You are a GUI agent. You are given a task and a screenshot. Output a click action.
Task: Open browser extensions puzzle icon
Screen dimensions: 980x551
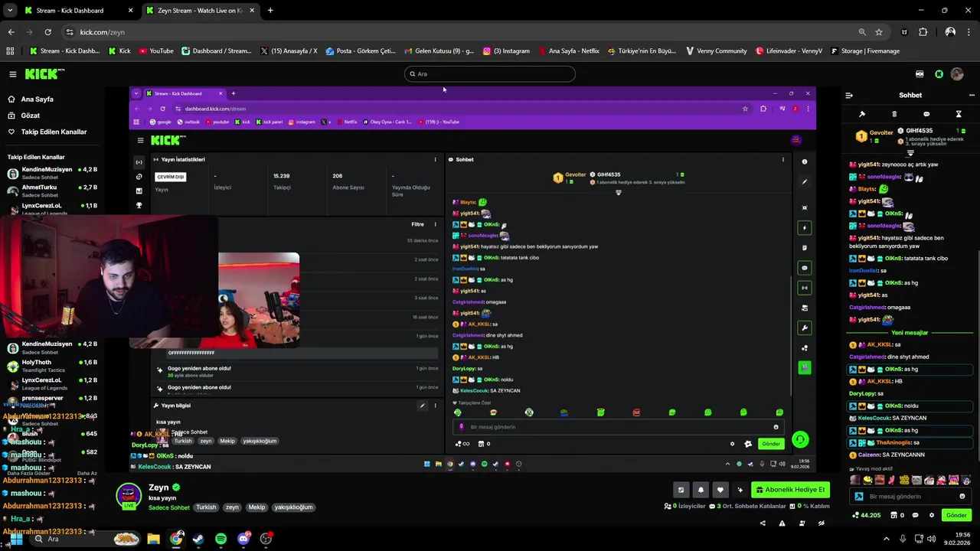coord(923,32)
